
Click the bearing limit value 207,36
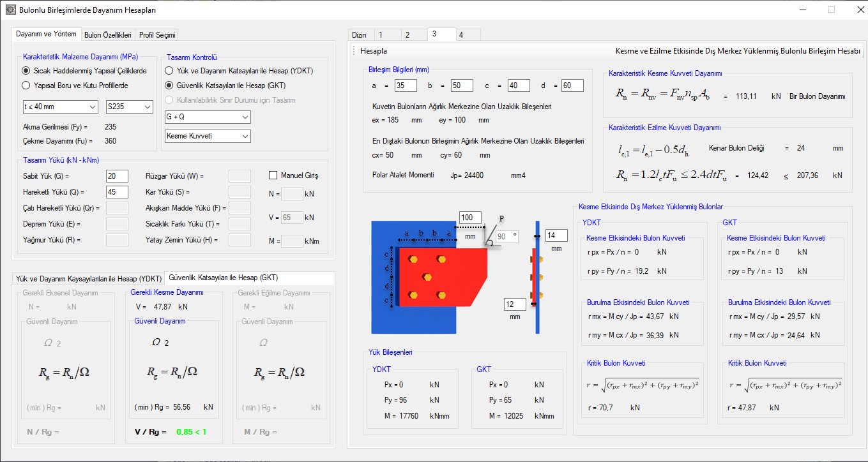809,175
